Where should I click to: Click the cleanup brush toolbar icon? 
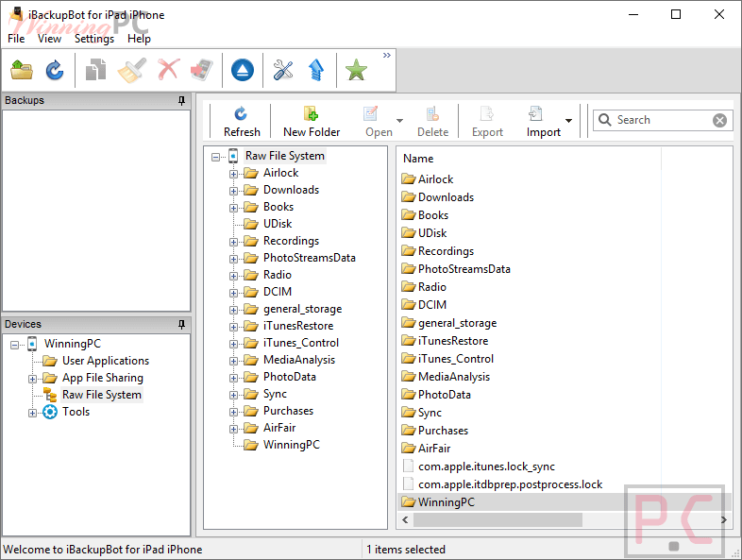(x=131, y=70)
